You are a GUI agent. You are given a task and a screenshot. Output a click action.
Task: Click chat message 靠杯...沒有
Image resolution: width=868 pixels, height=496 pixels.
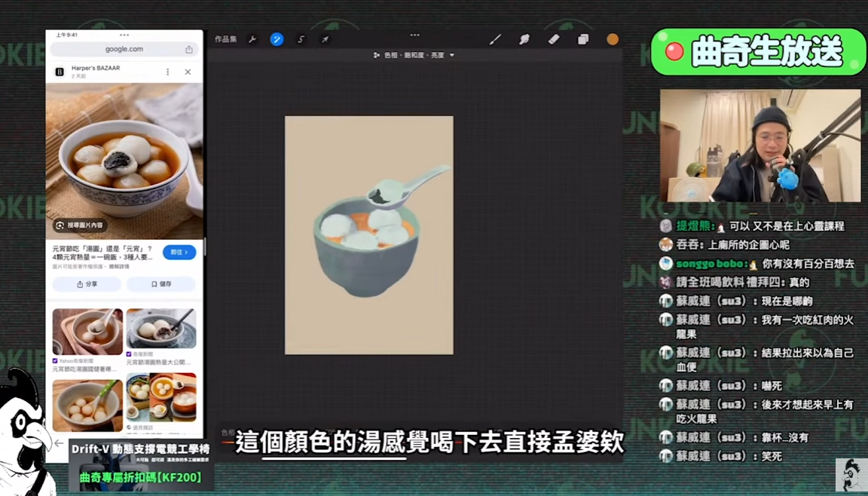click(x=785, y=438)
